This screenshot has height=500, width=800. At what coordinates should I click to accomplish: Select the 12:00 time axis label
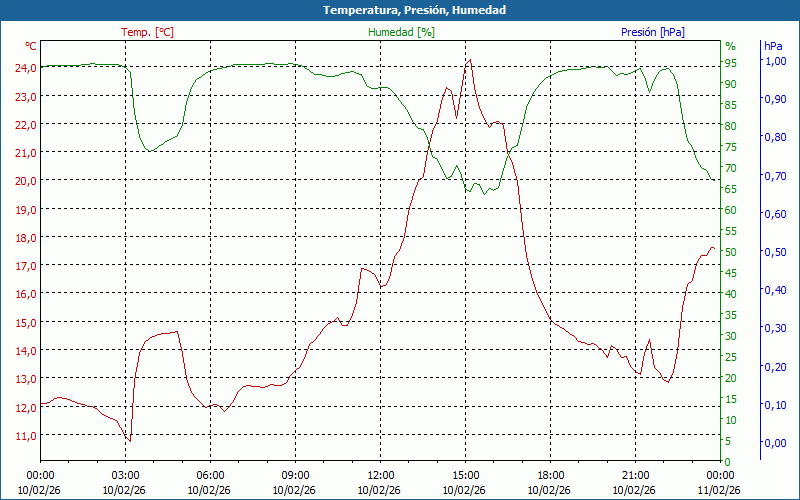[380, 475]
